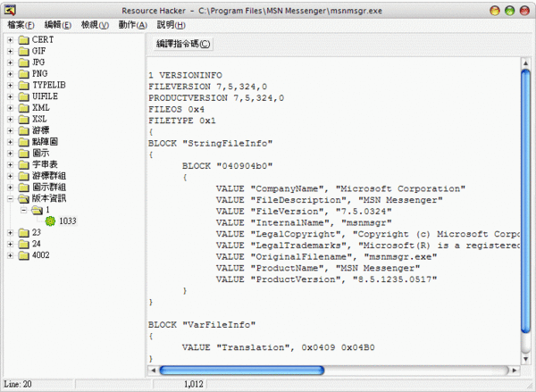The height and width of the screenshot is (392, 536).
Task: Expand the PNG tree node
Action: [x=10, y=74]
